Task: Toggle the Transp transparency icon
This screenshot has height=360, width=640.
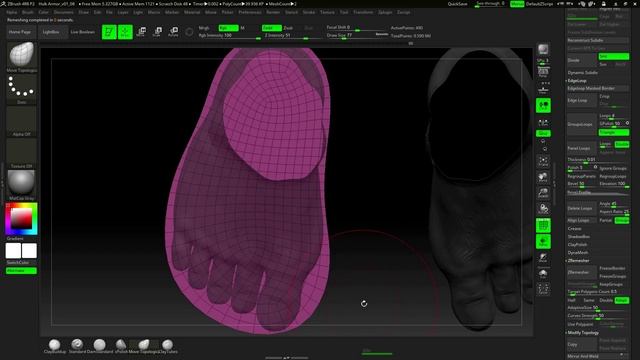Action: coord(543,242)
